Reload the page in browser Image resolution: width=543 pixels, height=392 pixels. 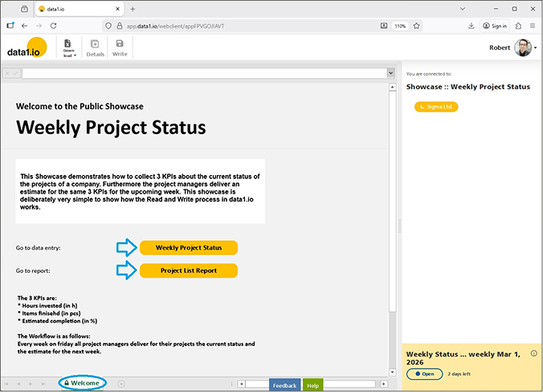pos(54,26)
